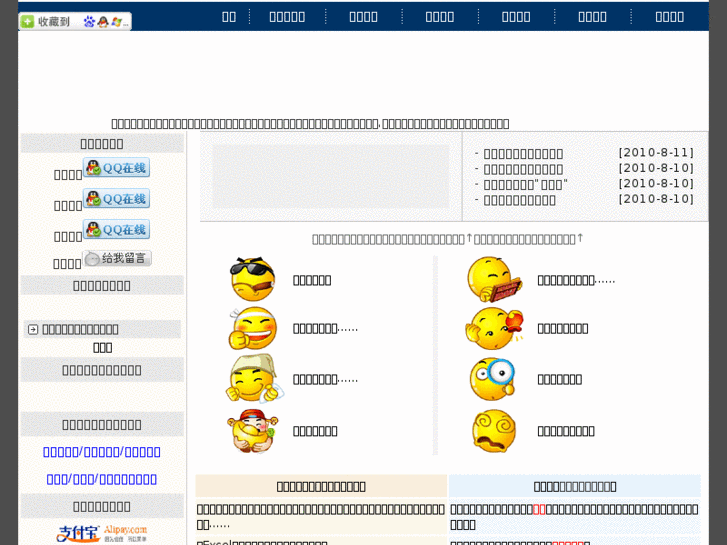This screenshot has width=727, height=545.
Task: Click the first QQ在线 chat button
Action: pyautogui.click(x=116, y=167)
